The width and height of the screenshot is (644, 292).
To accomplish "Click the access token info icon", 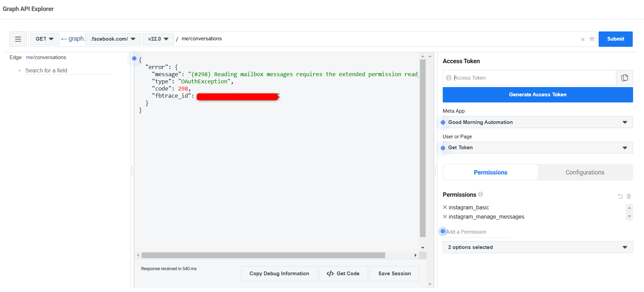I will pos(449,78).
